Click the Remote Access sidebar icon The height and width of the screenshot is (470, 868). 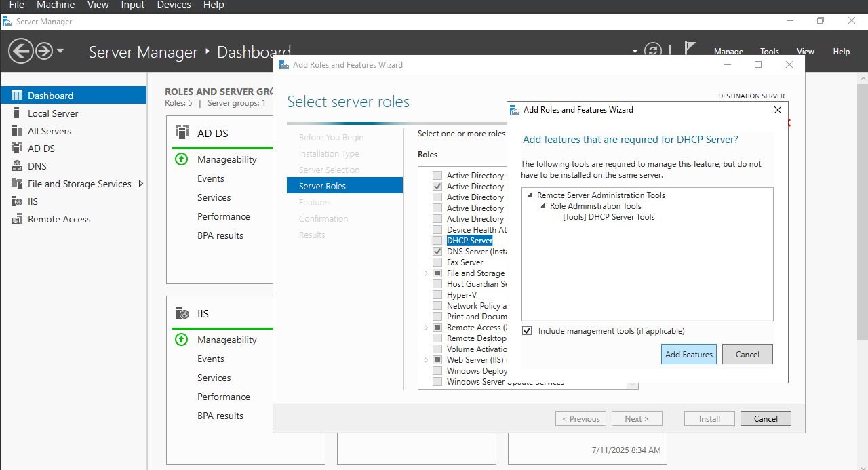click(16, 219)
